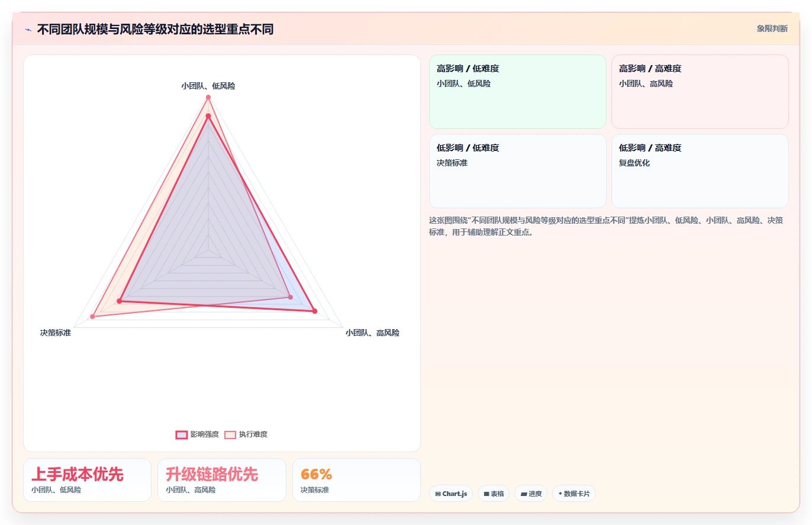This screenshot has height=525, width=812.
Task: Click the 象限判断 label
Action: pos(772,28)
